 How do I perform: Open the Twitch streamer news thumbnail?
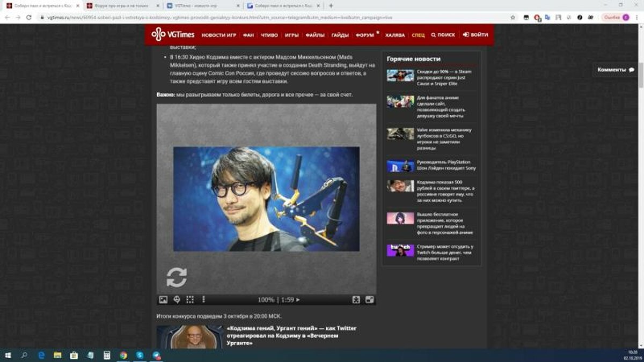coord(400,250)
